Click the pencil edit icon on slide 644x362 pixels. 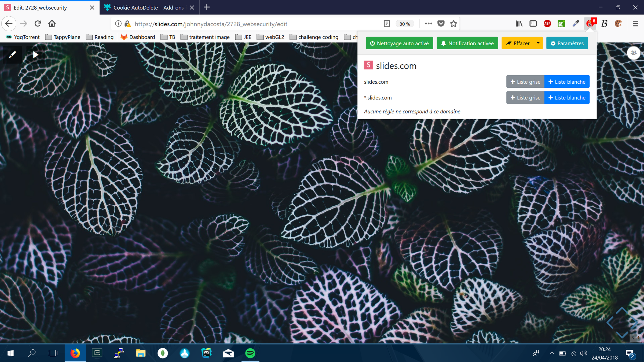(x=12, y=55)
